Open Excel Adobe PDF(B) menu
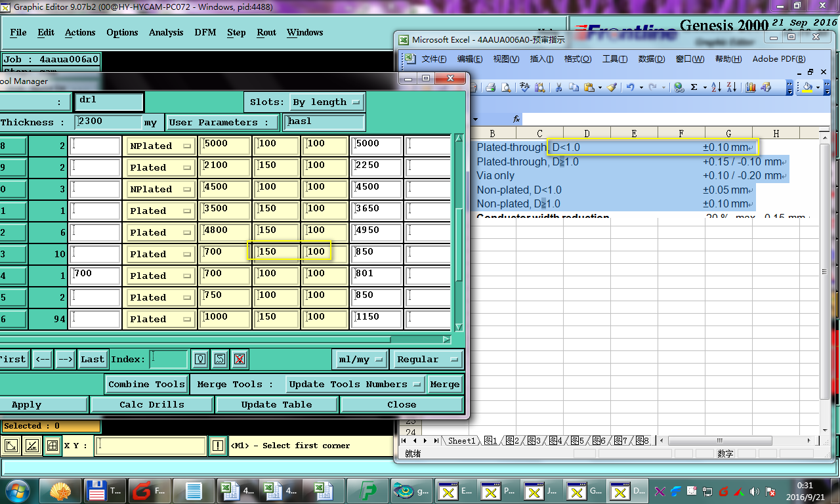Image resolution: width=840 pixels, height=504 pixels. pos(779,59)
